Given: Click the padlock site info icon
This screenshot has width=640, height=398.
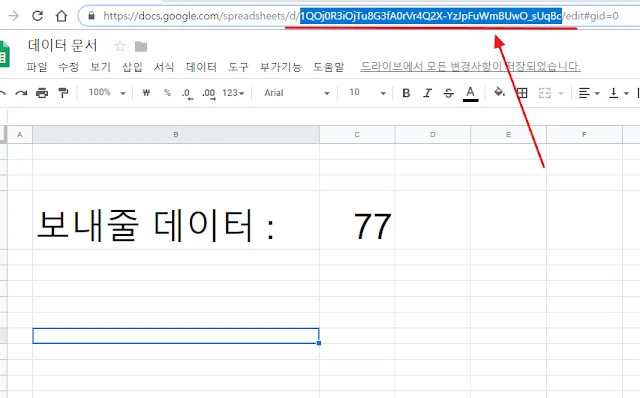Looking at the screenshot, I should coord(92,16).
